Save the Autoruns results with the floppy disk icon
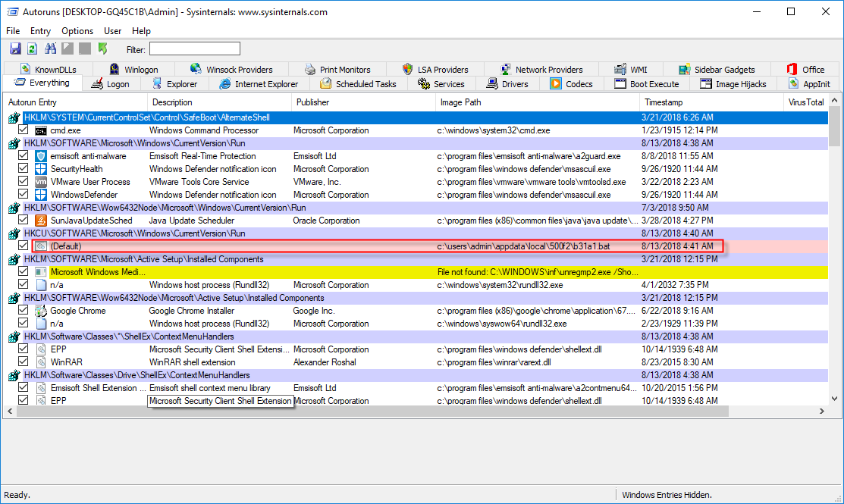Screen dimensions: 844x504 click(x=15, y=48)
